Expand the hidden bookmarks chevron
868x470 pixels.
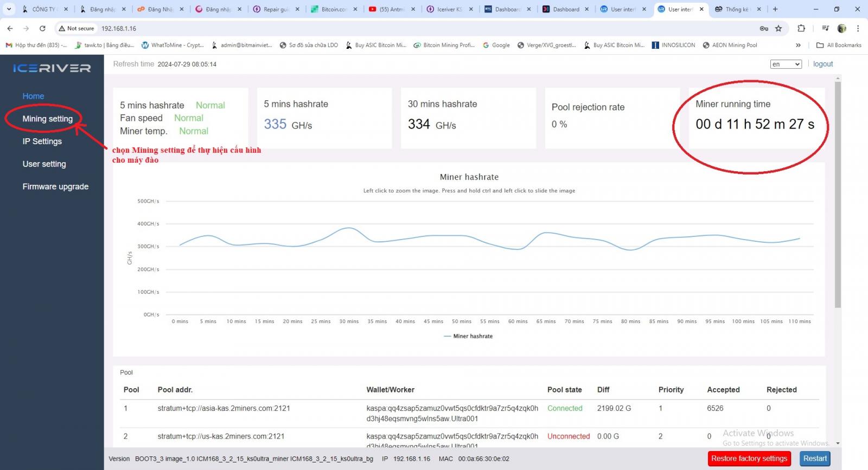coord(798,45)
